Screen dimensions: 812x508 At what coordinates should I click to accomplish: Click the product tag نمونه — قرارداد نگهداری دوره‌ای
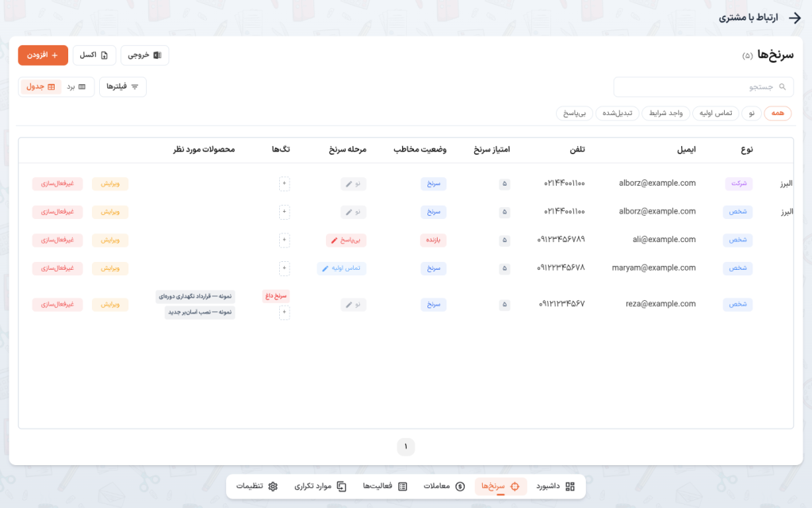pyautogui.click(x=195, y=296)
